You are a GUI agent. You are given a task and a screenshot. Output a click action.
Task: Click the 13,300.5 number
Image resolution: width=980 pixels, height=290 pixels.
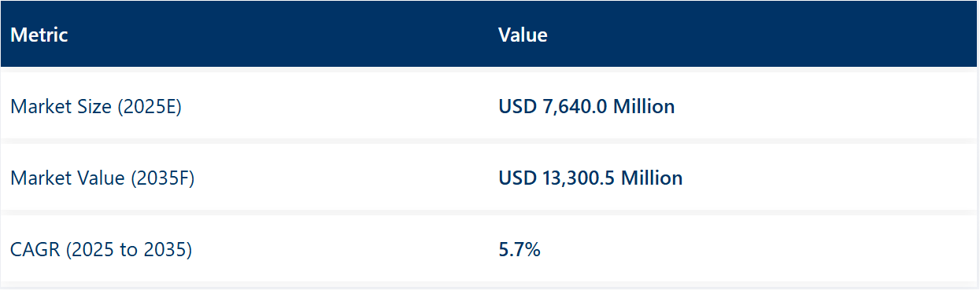(579, 178)
